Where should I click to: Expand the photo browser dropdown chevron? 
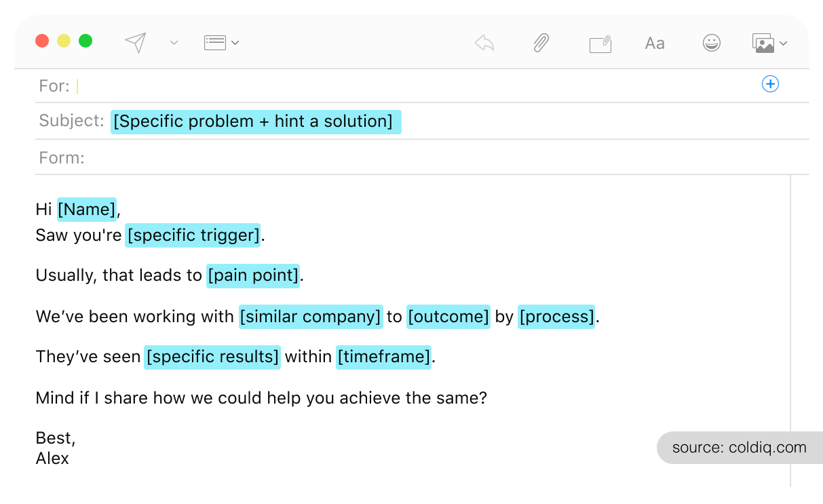point(784,43)
